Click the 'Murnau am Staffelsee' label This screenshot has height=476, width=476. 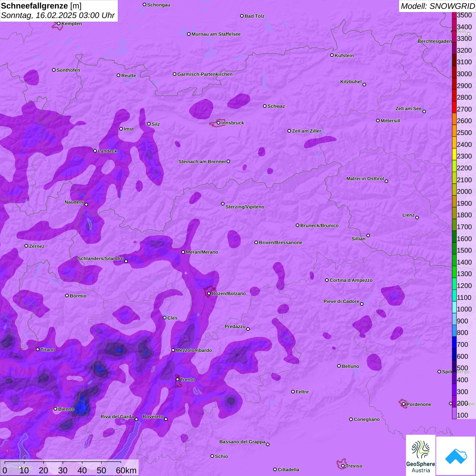click(x=216, y=34)
